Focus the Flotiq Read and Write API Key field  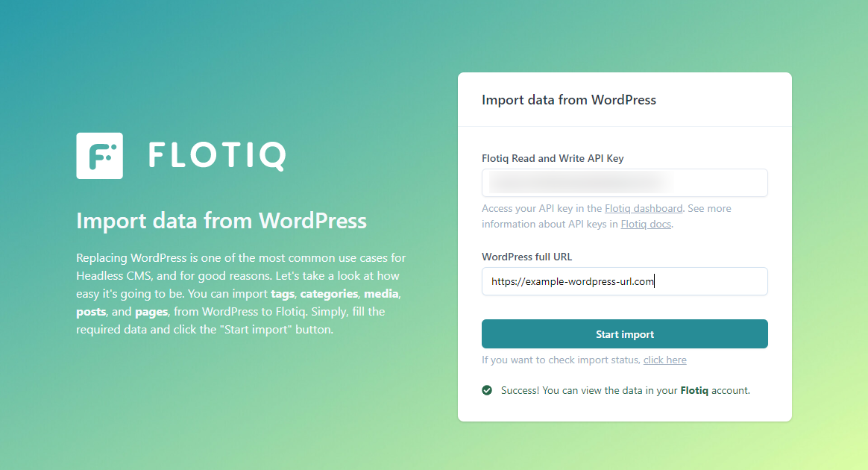point(624,183)
